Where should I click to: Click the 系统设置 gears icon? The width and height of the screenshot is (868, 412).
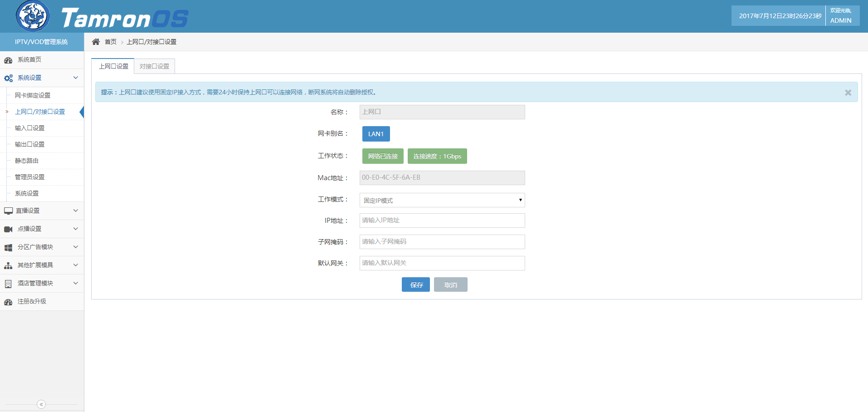tap(8, 78)
